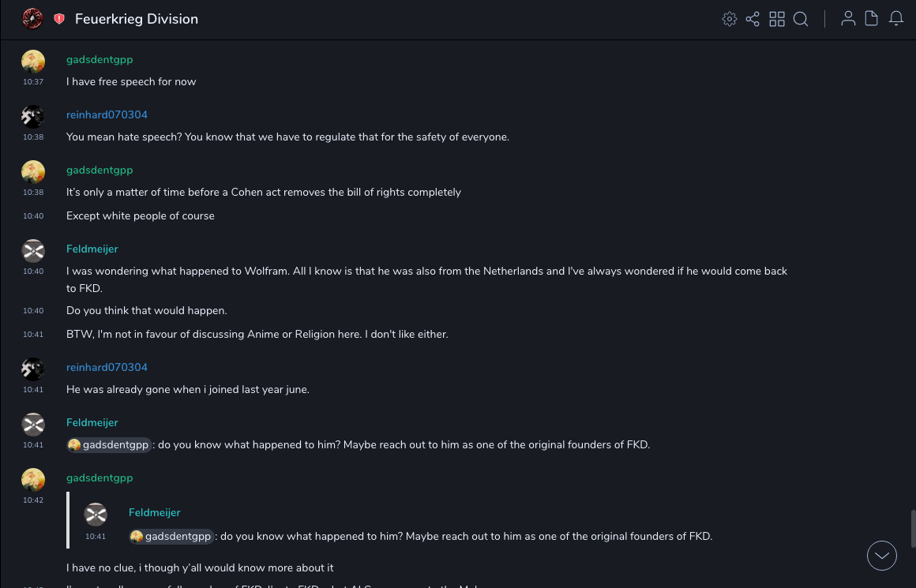Screen dimensions: 916x588
Task: Open gadsdentgpp's username above the 10:37 message
Action: click(x=99, y=60)
